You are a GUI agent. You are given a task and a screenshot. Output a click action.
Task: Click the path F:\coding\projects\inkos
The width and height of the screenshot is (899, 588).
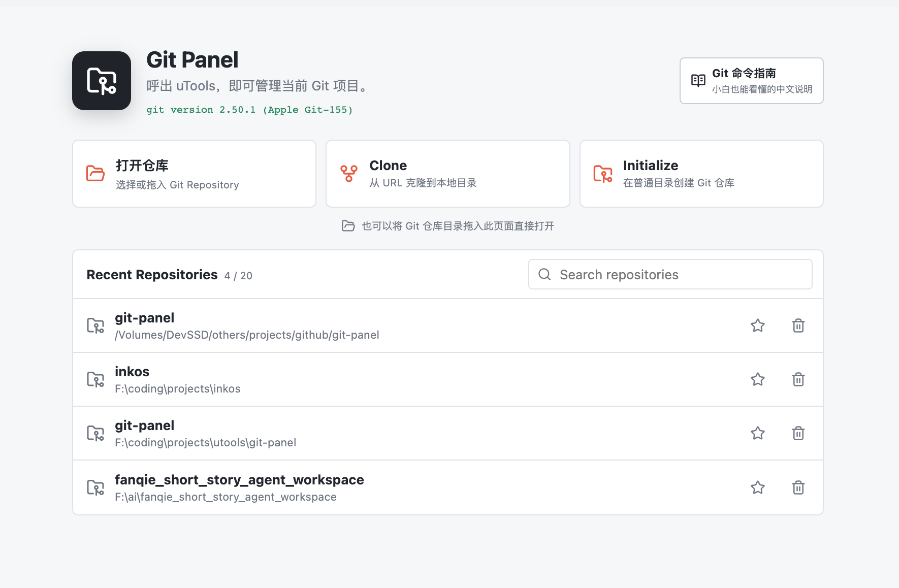[178, 389]
